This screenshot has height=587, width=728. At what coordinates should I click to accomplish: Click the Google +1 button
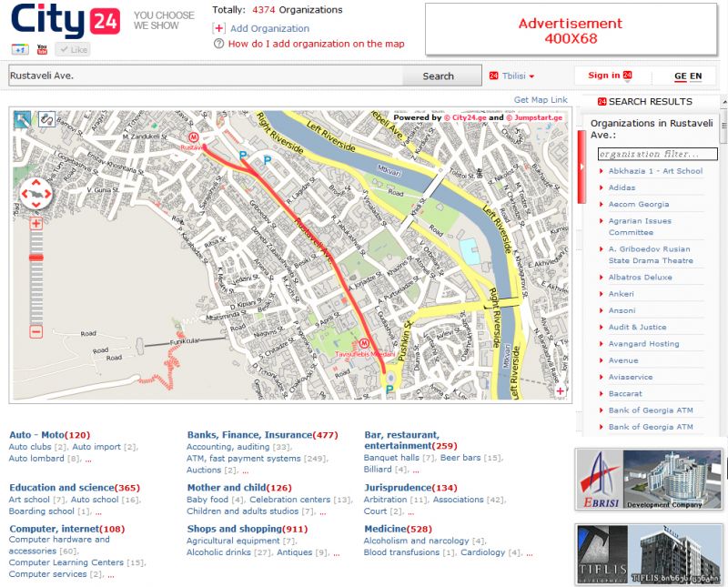[20, 49]
